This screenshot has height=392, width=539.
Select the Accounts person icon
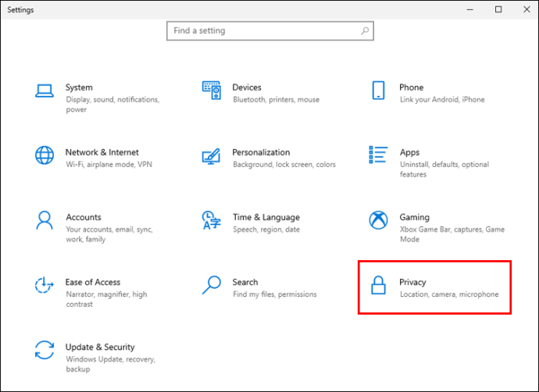[x=45, y=220]
